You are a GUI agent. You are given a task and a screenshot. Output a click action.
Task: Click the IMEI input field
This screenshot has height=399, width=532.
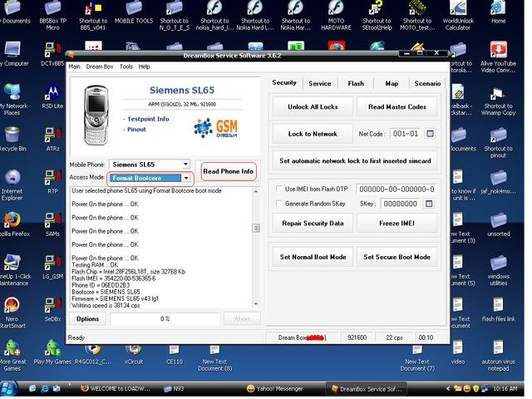pos(396,189)
